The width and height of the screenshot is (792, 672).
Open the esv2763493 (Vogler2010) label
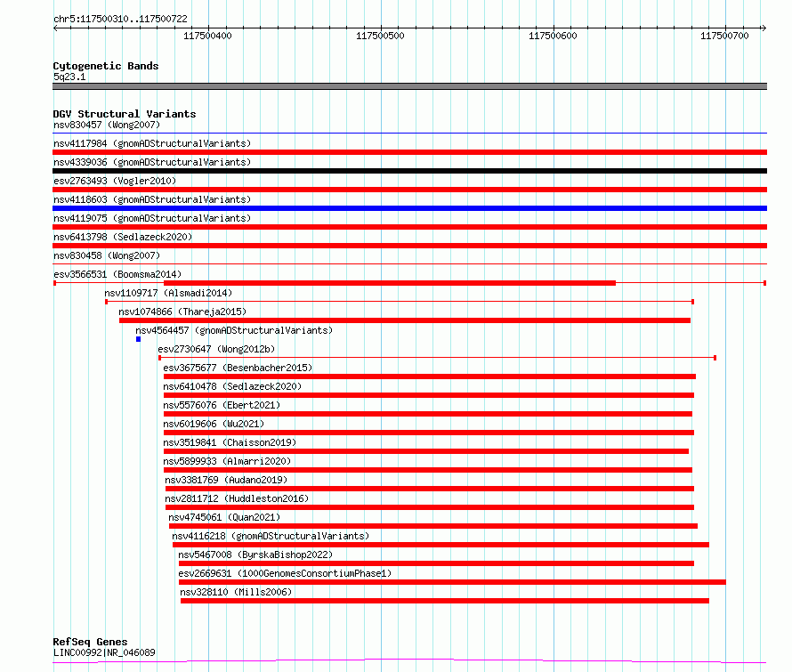tap(115, 181)
